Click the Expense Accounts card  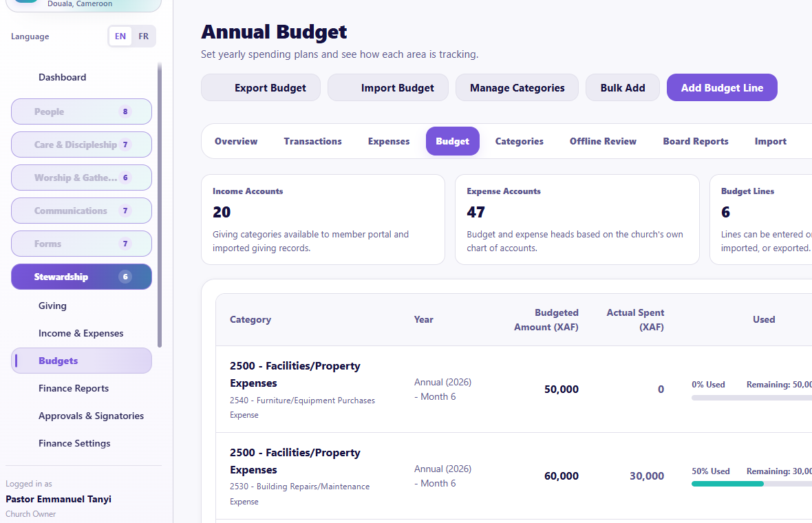[x=577, y=220]
